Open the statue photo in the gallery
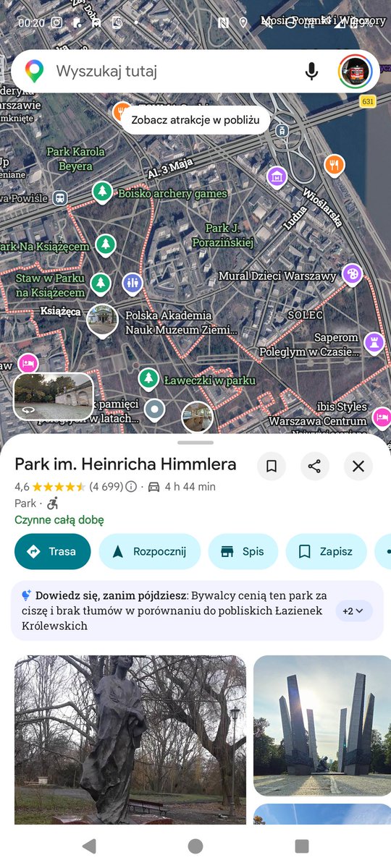 pos(130,740)
